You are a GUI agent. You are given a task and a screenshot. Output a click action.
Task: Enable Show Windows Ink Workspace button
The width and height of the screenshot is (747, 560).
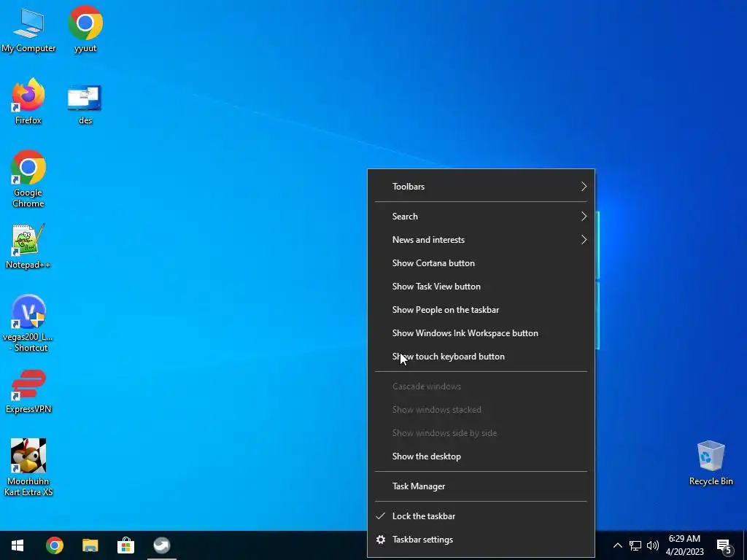coord(481,333)
